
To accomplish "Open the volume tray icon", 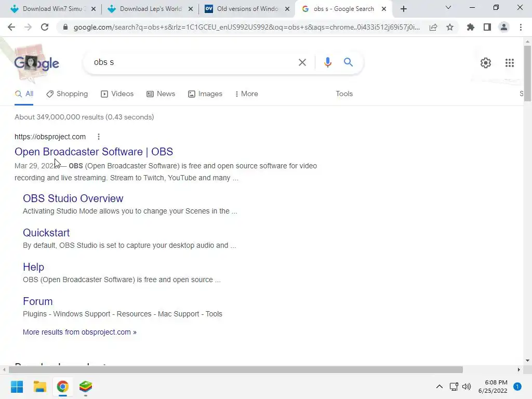I will tap(467, 387).
